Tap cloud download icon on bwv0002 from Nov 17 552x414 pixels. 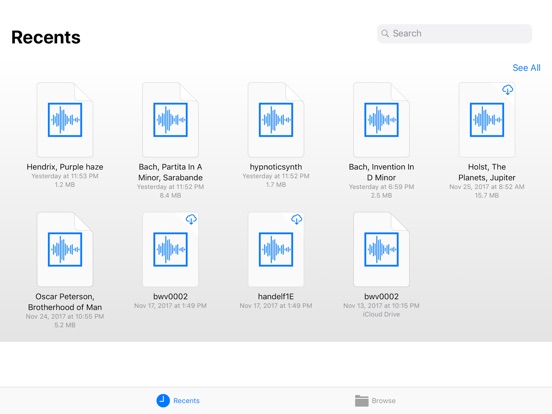tap(191, 219)
